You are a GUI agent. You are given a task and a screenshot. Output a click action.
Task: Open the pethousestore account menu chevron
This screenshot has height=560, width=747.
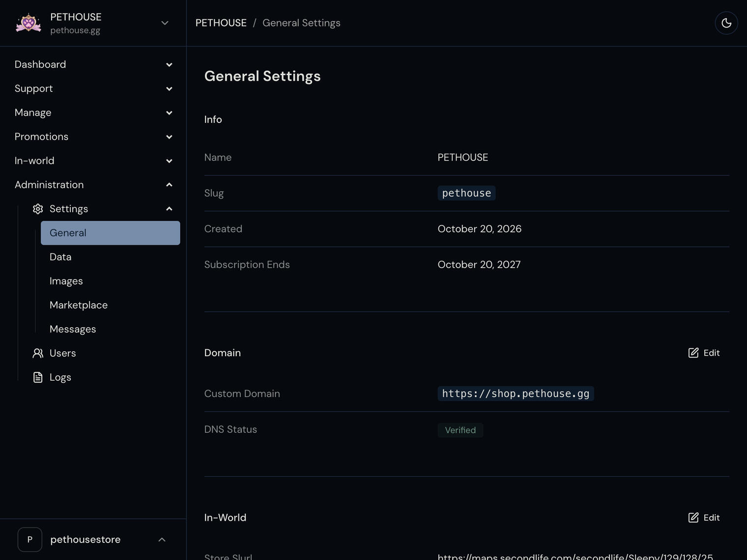click(162, 539)
